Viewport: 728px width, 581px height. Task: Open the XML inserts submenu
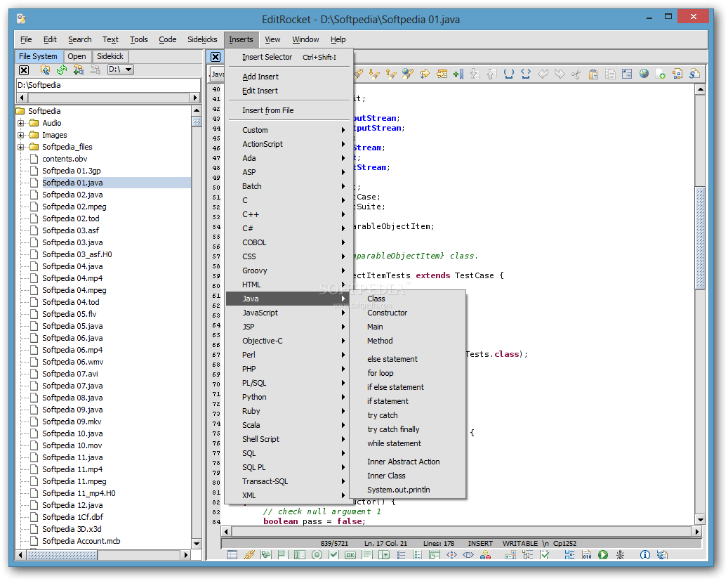click(x=289, y=495)
